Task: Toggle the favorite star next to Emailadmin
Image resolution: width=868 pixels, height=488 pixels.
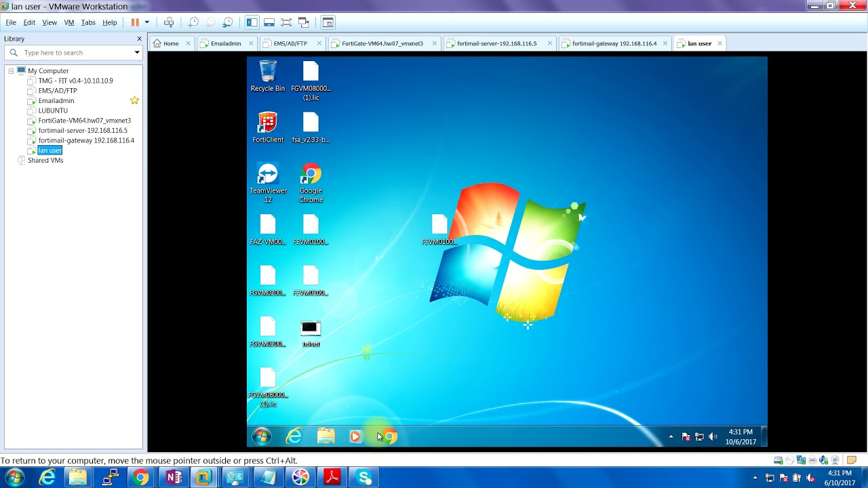Action: click(x=134, y=100)
